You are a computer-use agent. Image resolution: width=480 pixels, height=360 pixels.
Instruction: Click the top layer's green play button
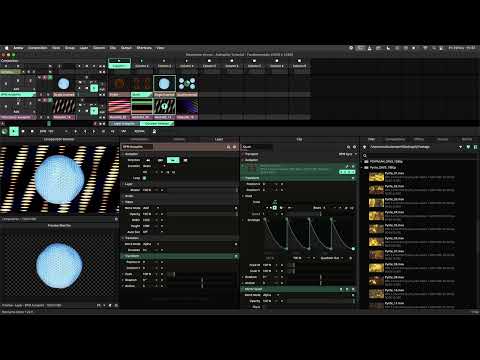pos(94,88)
